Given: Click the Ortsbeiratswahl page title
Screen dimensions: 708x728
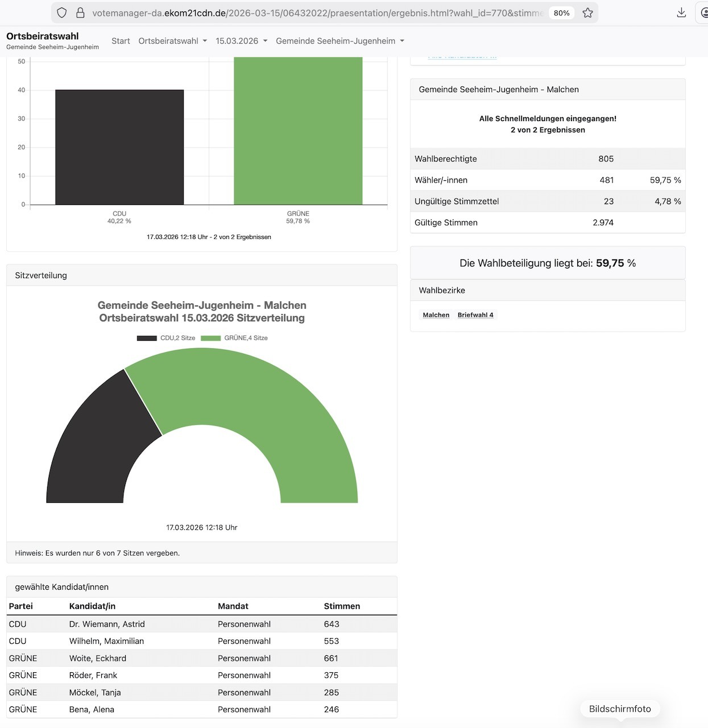Looking at the screenshot, I should (x=43, y=36).
